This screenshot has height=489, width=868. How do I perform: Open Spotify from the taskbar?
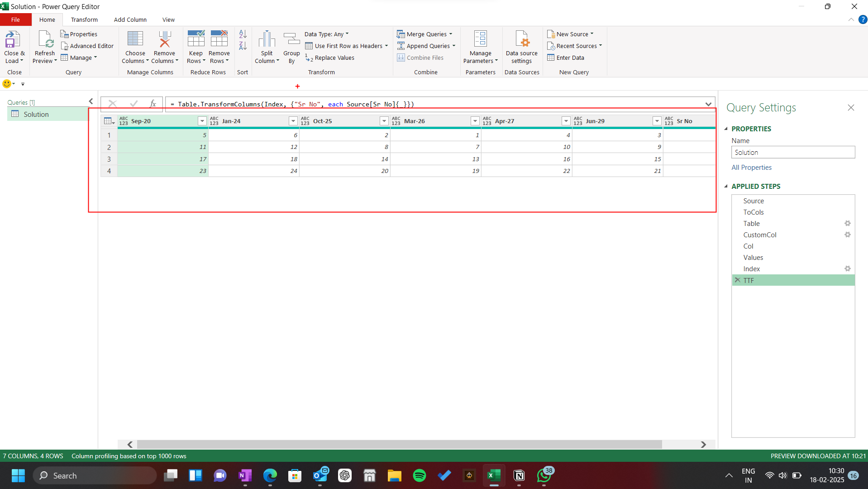click(x=420, y=475)
